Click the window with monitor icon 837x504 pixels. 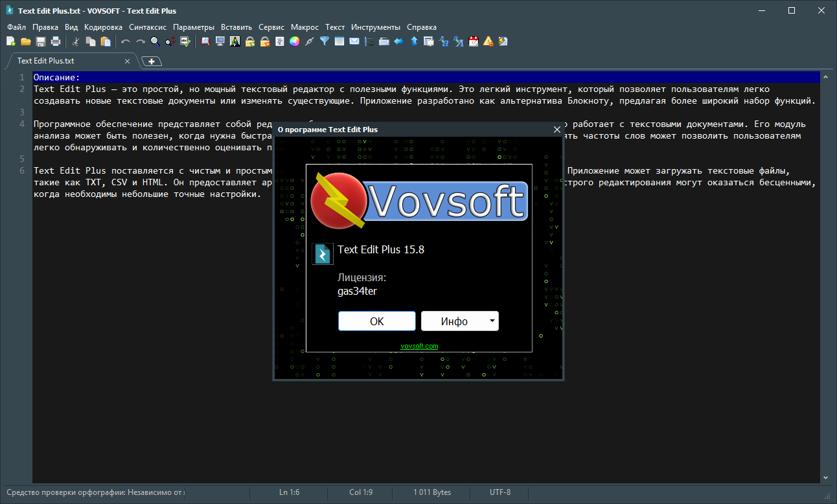pyautogui.click(x=429, y=41)
